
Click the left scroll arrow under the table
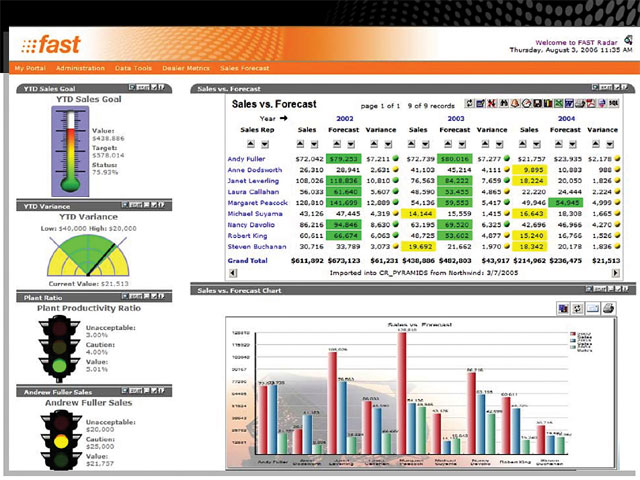click(233, 273)
